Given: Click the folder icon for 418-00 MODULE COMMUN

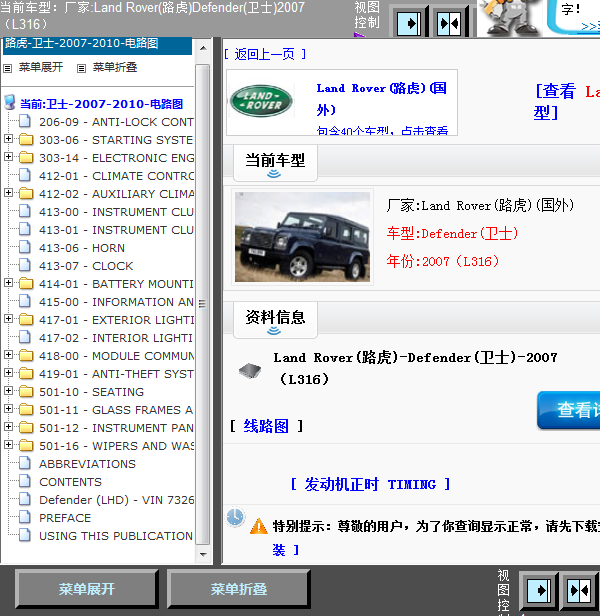Looking at the screenshot, I should [x=26, y=356].
